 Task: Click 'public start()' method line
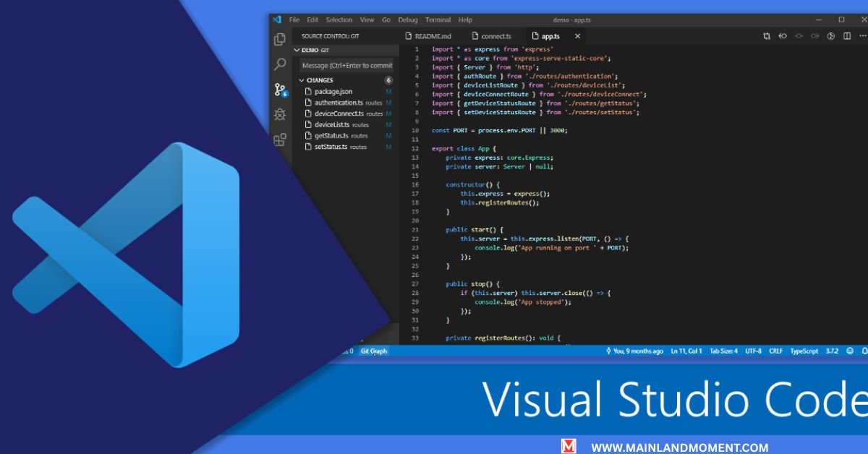(x=475, y=230)
